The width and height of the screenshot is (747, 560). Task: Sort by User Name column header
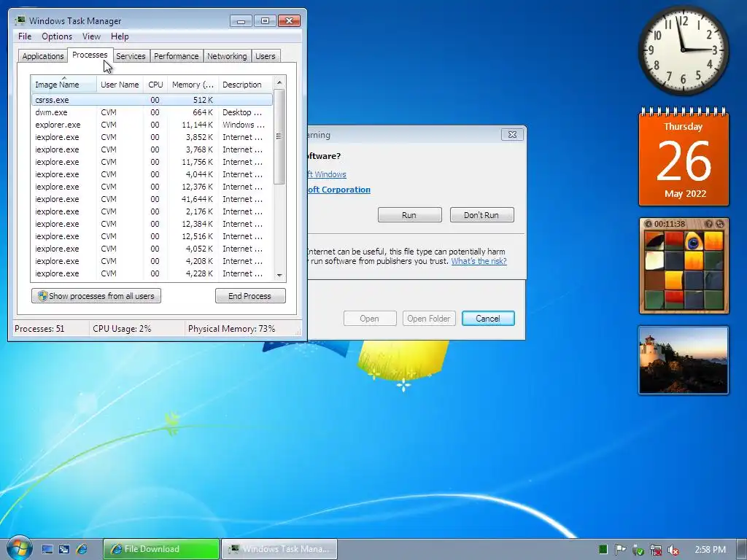[120, 85]
